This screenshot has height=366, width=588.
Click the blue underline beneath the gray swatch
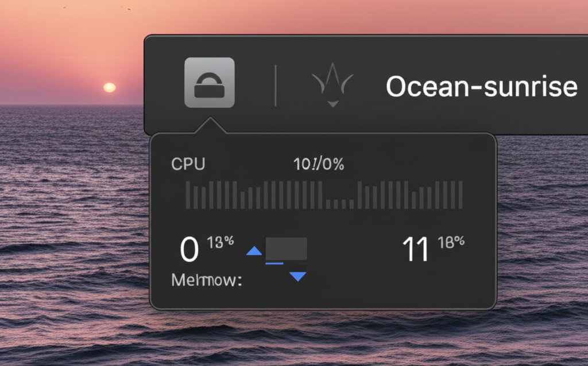click(x=276, y=264)
